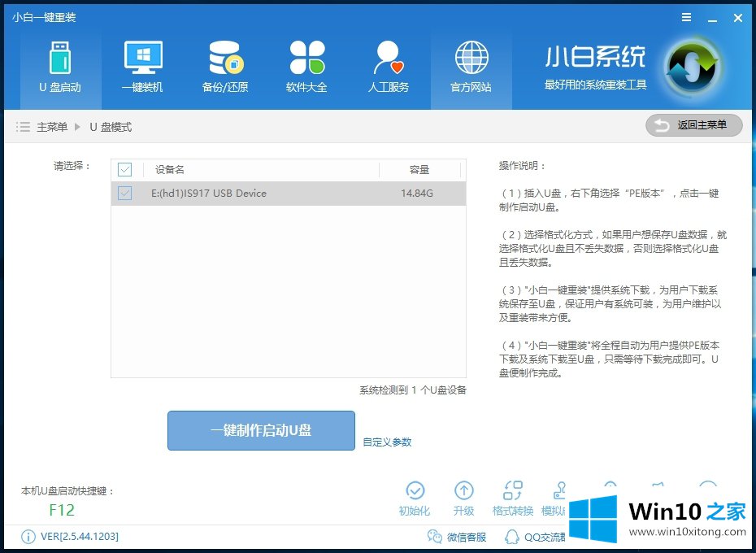Click the 返回主菜单 button

click(x=693, y=125)
